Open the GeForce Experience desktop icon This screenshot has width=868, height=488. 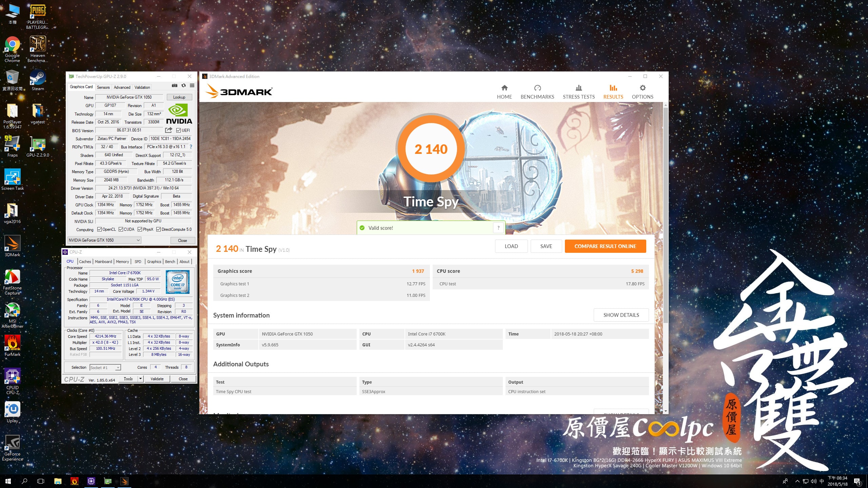point(12,448)
